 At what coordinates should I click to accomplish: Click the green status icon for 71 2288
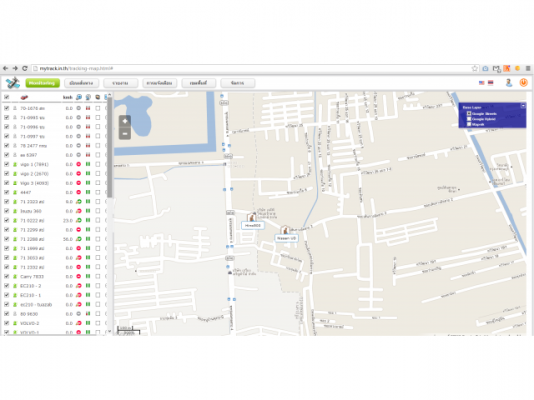point(79,239)
